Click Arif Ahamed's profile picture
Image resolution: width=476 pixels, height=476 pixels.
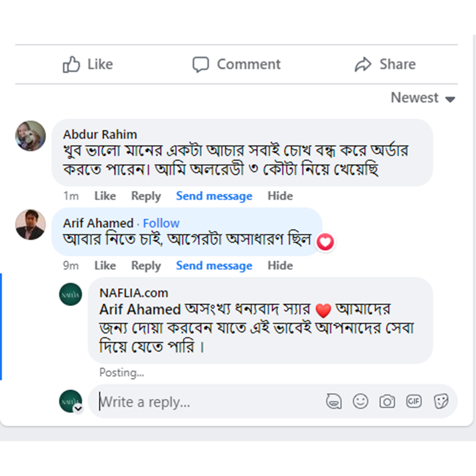30,225
